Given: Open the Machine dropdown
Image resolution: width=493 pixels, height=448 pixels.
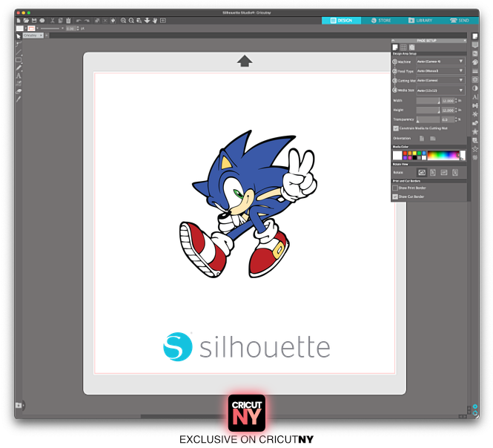Looking at the screenshot, I should pyautogui.click(x=440, y=62).
